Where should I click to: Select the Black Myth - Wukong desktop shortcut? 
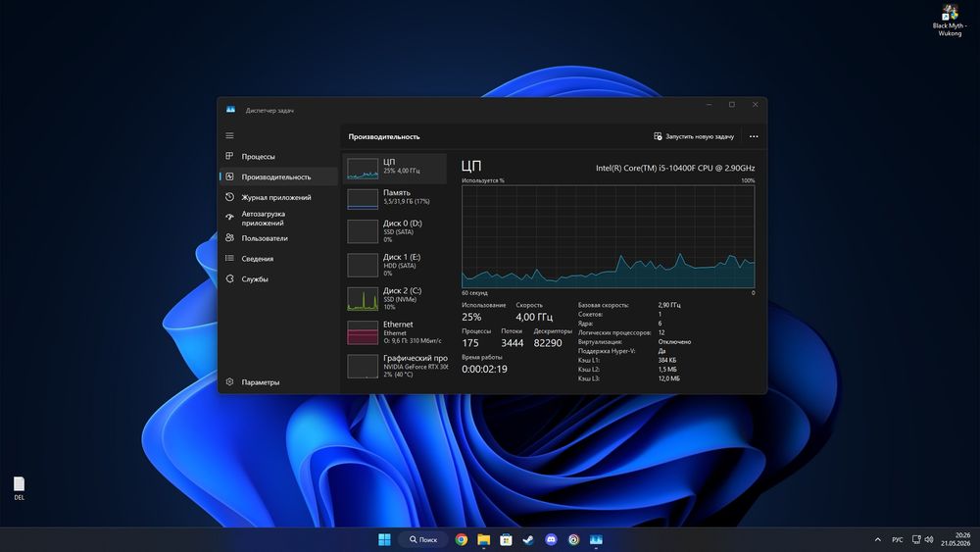click(x=950, y=21)
